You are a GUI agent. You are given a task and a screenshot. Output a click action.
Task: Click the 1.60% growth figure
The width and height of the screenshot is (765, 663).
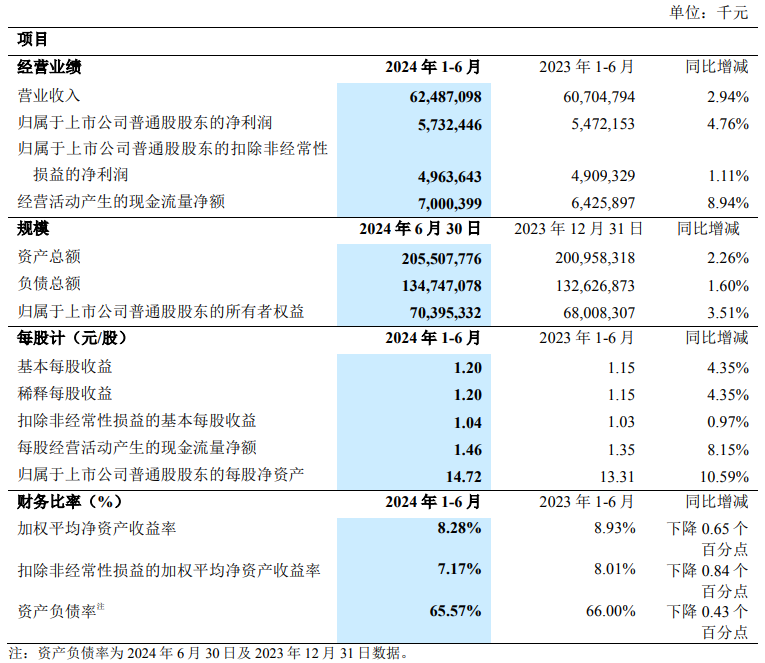[x=728, y=286]
